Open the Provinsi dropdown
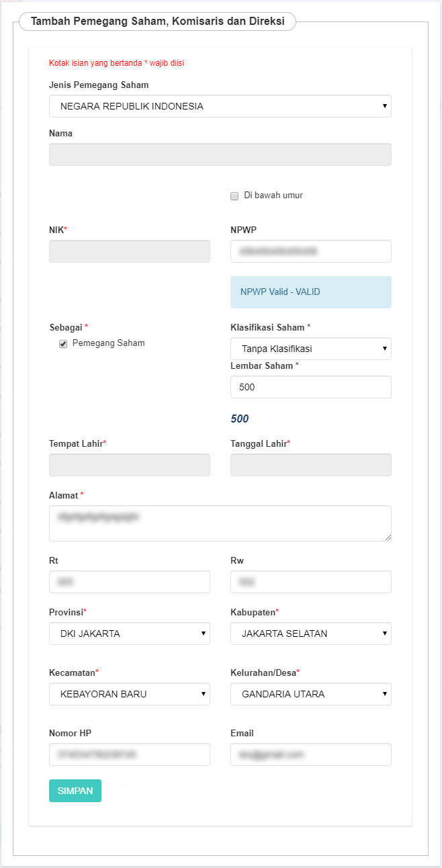The image size is (442, 868). [129, 634]
